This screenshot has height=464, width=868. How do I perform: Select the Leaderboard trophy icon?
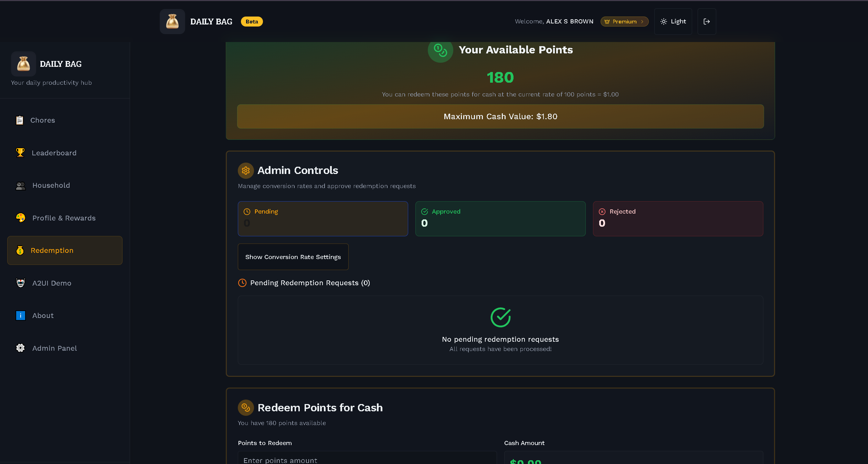[20, 153]
